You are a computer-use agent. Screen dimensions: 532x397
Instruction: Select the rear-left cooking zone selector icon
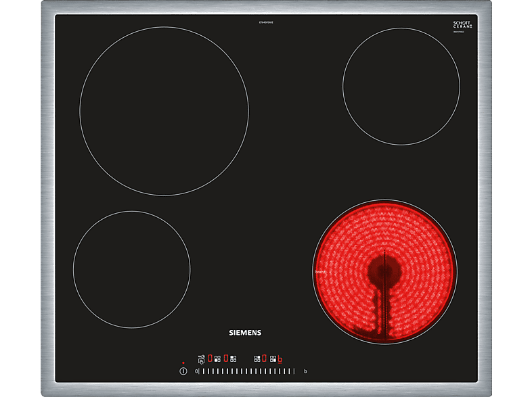[x=233, y=358]
